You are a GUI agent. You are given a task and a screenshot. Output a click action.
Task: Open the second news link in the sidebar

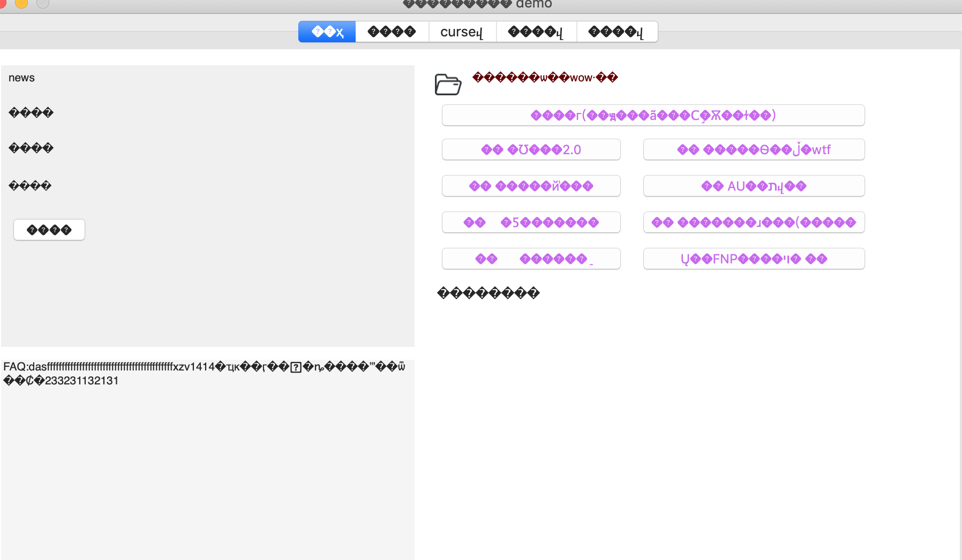(31, 148)
